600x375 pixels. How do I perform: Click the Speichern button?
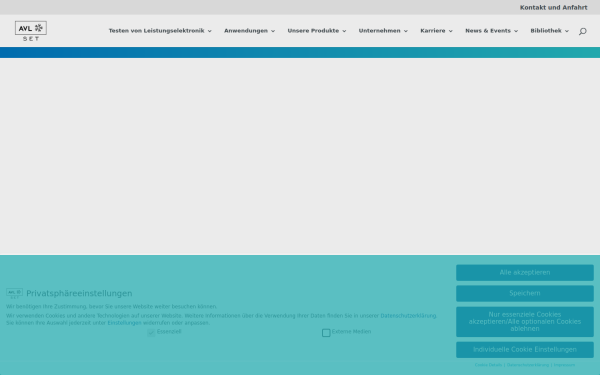[525, 293]
